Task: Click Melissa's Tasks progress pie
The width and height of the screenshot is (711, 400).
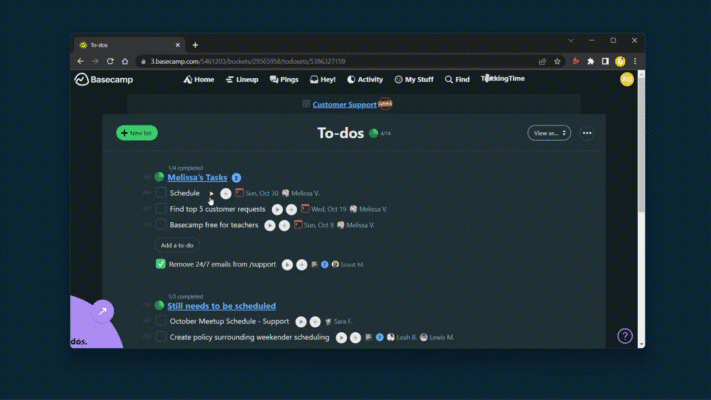Action: 159,177
